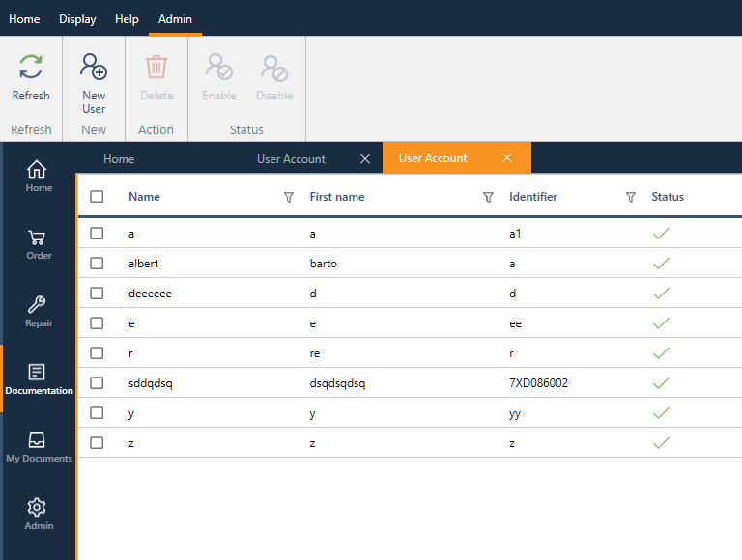The width and height of the screenshot is (742, 560).
Task: Switch to the Home document tab
Action: (x=119, y=159)
